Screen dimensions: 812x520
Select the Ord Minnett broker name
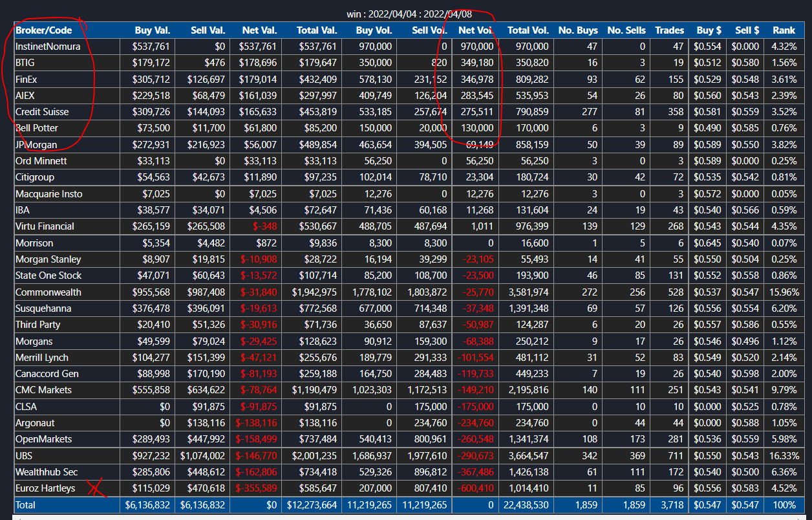tap(41, 160)
